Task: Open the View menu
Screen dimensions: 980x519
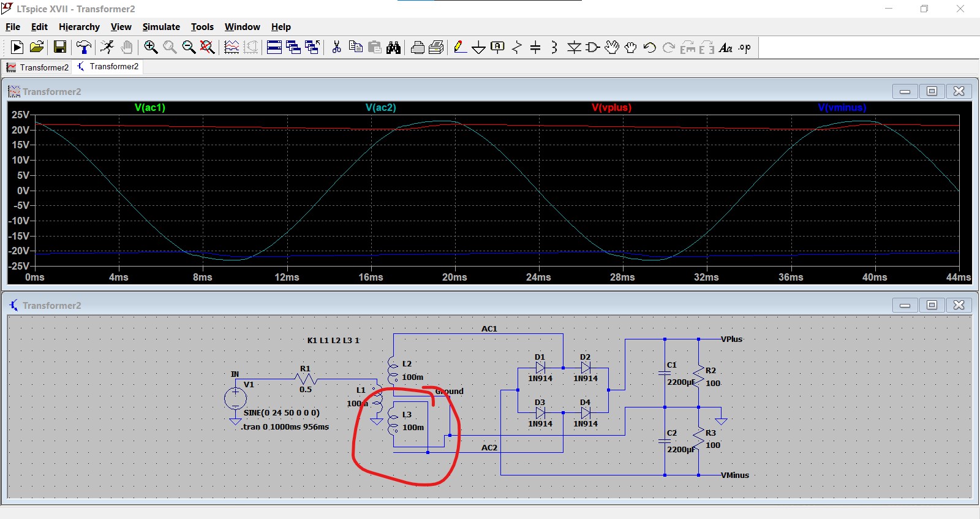Action: (121, 27)
